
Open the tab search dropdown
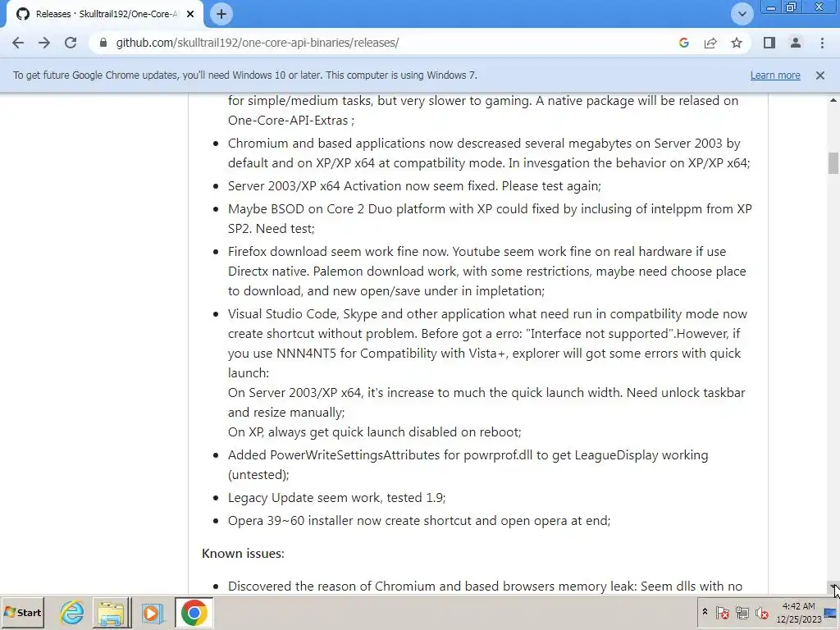(x=742, y=14)
